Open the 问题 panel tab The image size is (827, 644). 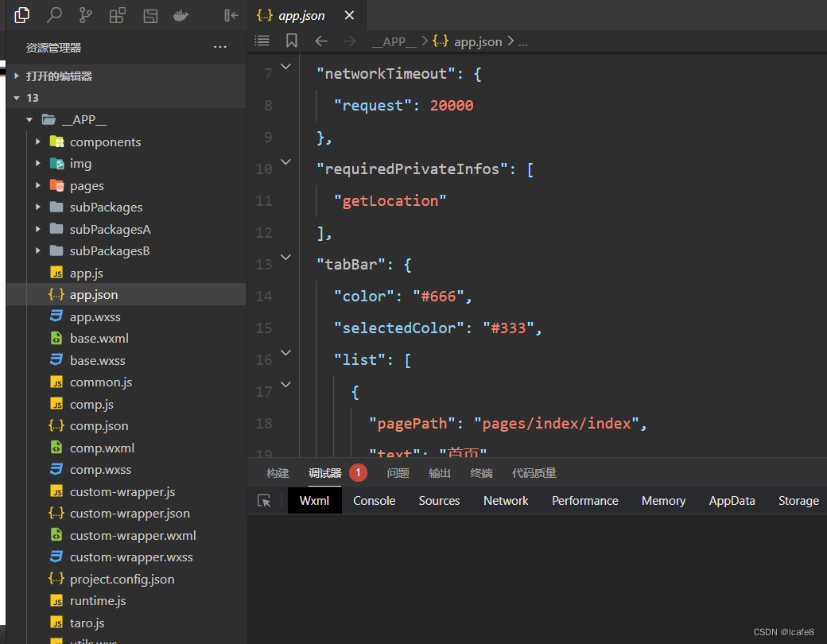coord(398,473)
